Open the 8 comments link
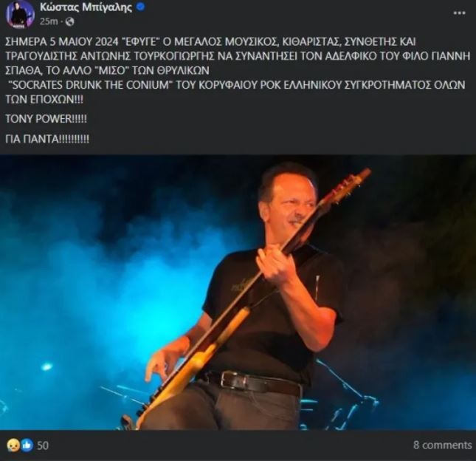The width and height of the screenshot is (476, 461). [442, 445]
